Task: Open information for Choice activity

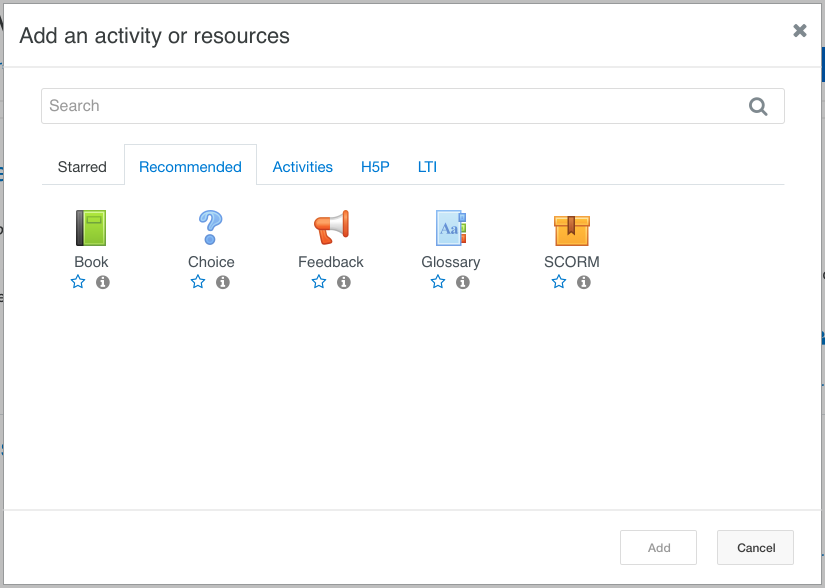Action: tap(223, 282)
